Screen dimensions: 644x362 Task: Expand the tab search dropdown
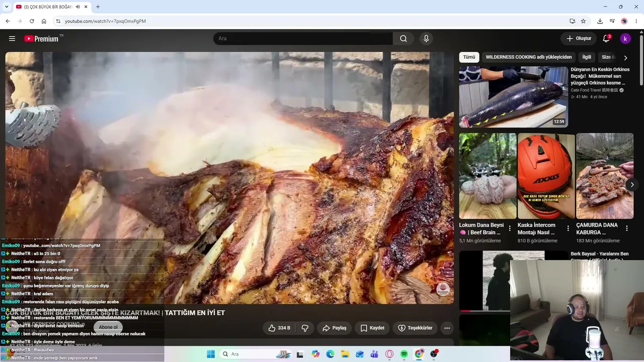point(7,7)
